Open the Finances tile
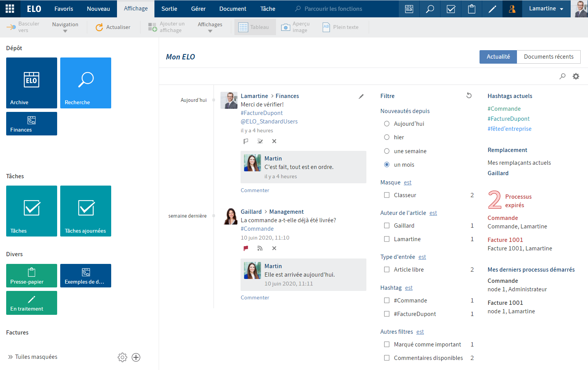588x370 pixels. point(32,123)
